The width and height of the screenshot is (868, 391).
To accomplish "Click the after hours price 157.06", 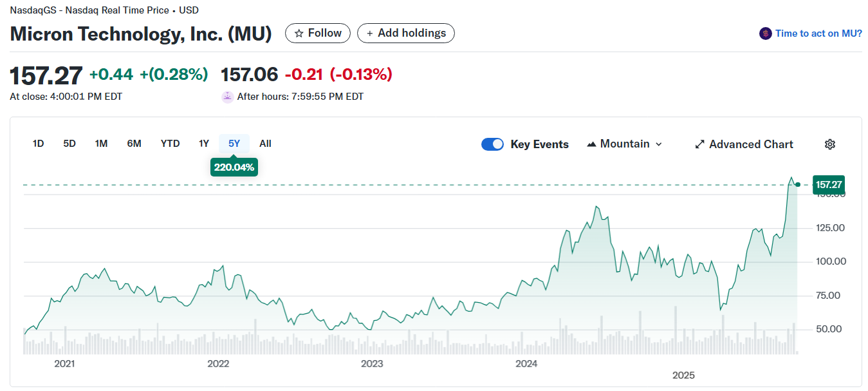I will [x=250, y=75].
